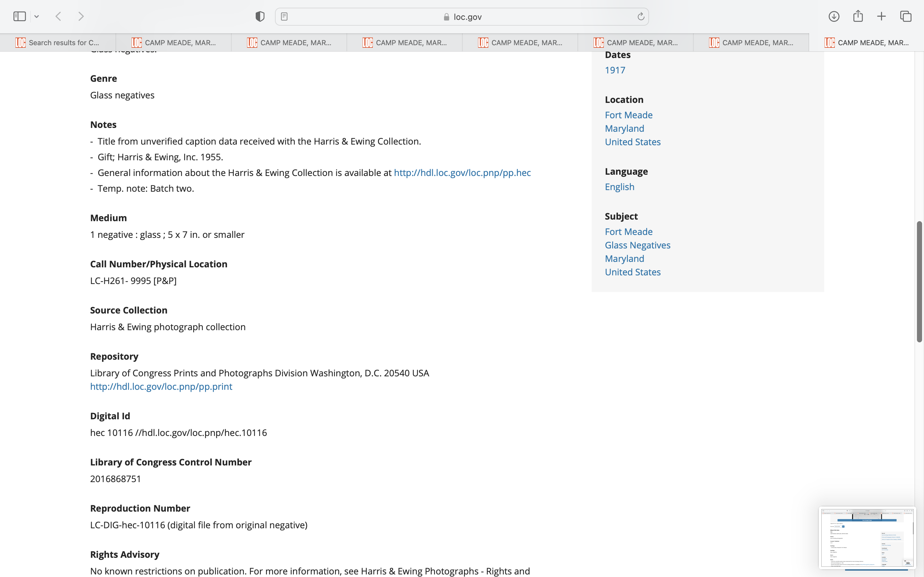Go back with the back arrow
Image resolution: width=924 pixels, height=577 pixels.
tap(58, 16)
